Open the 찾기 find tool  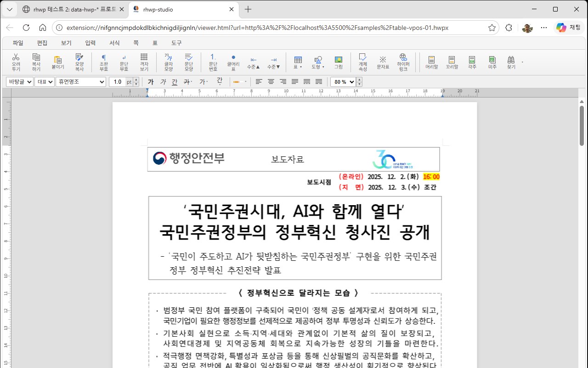click(x=511, y=62)
